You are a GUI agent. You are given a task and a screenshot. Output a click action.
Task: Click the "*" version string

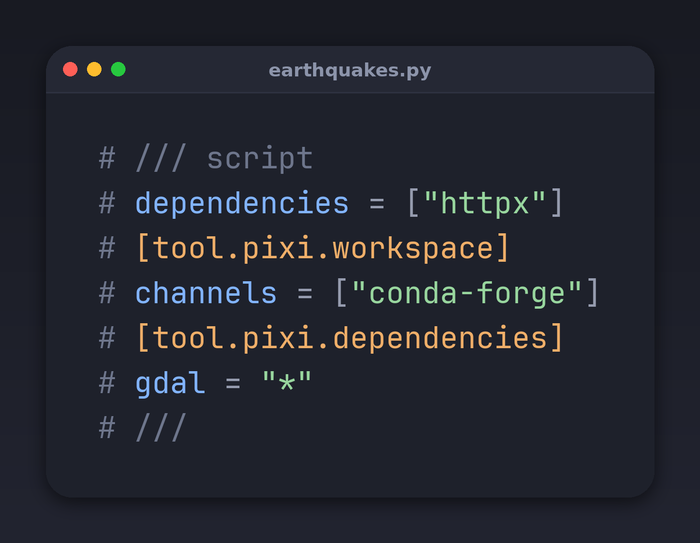pos(286,381)
